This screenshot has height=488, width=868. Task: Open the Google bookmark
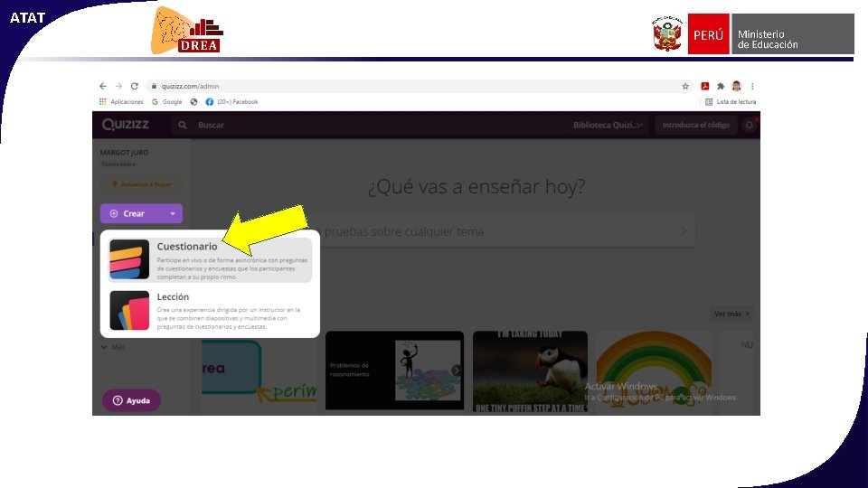(167, 102)
